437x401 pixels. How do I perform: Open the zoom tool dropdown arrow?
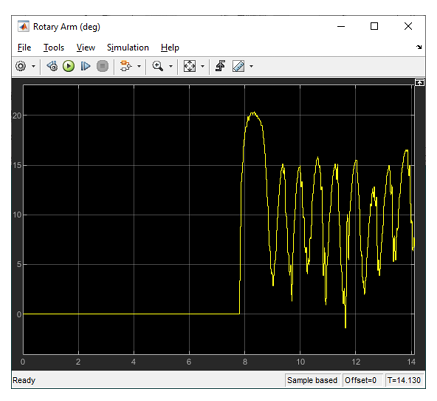point(171,66)
